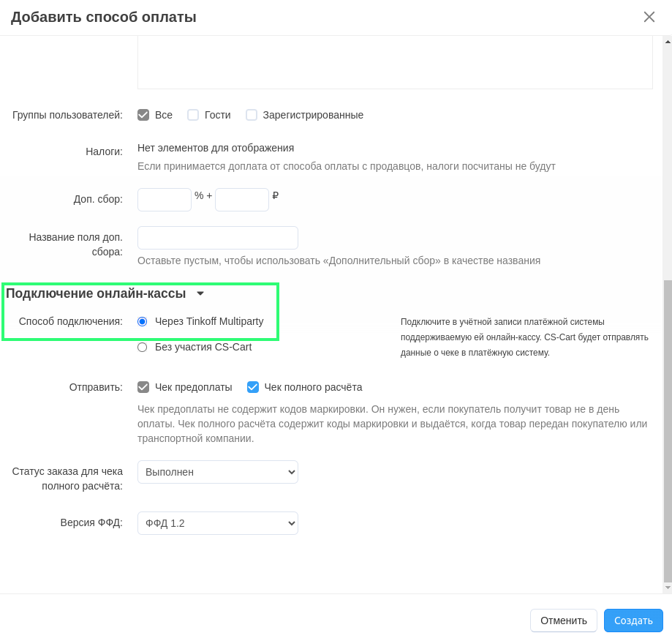Image resolution: width=672 pixels, height=641 pixels.
Task: Toggle the Чек полного расчёта checkbox
Action: pos(253,387)
